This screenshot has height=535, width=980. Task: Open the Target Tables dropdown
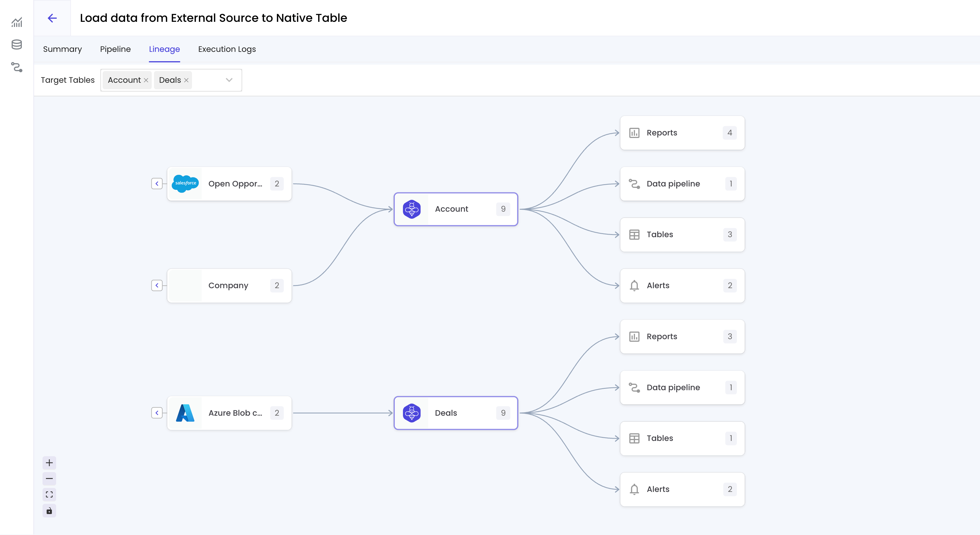pyautogui.click(x=229, y=80)
